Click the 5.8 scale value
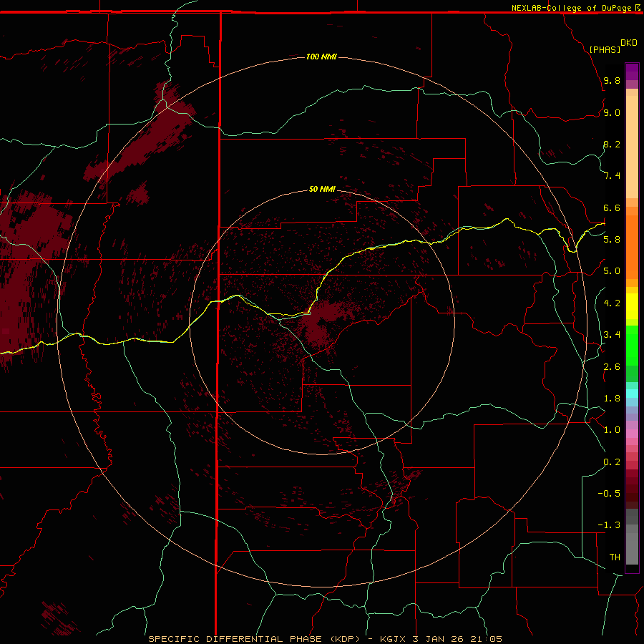 [612, 239]
